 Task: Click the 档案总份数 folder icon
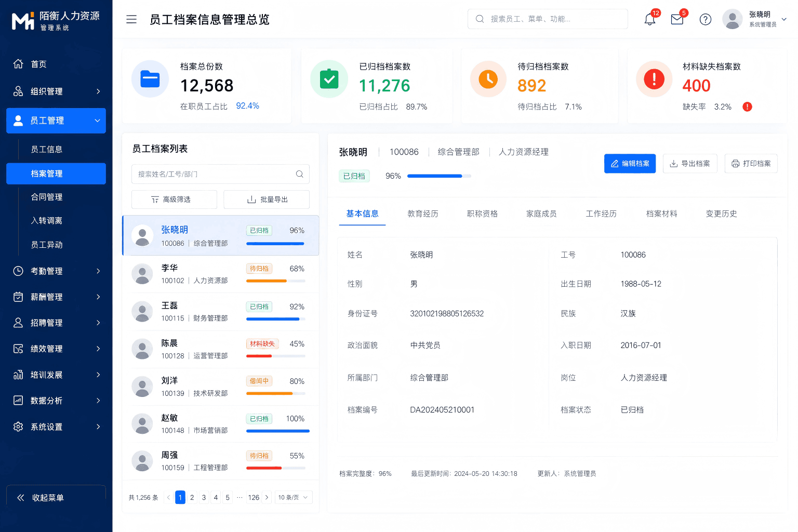[150, 79]
